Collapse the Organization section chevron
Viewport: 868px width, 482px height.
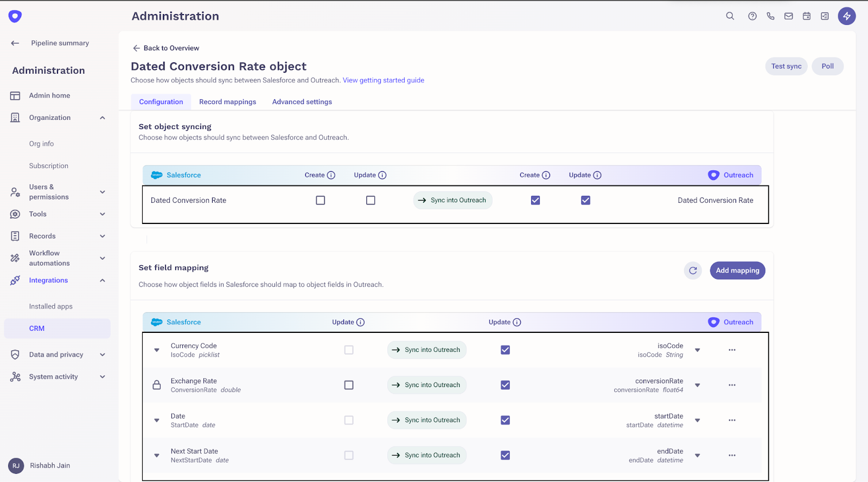pos(103,118)
